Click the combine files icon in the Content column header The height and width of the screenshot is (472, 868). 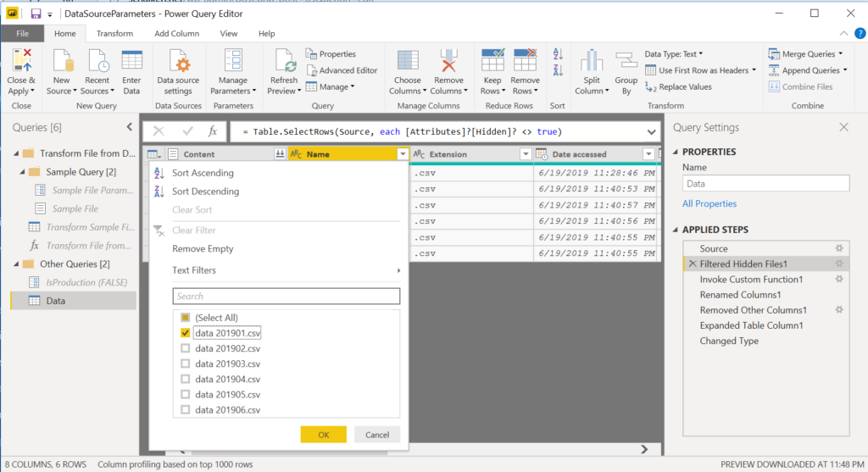(x=280, y=154)
